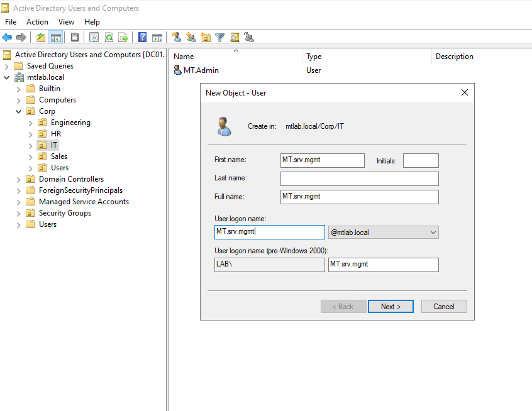Open the Action menu
Screen dimensions: 532x411
click(37, 22)
